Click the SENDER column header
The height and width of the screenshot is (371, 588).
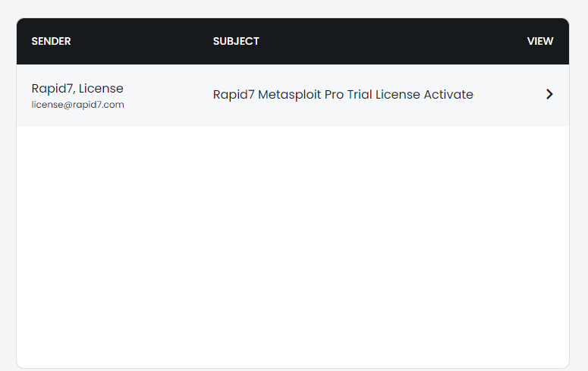point(51,41)
